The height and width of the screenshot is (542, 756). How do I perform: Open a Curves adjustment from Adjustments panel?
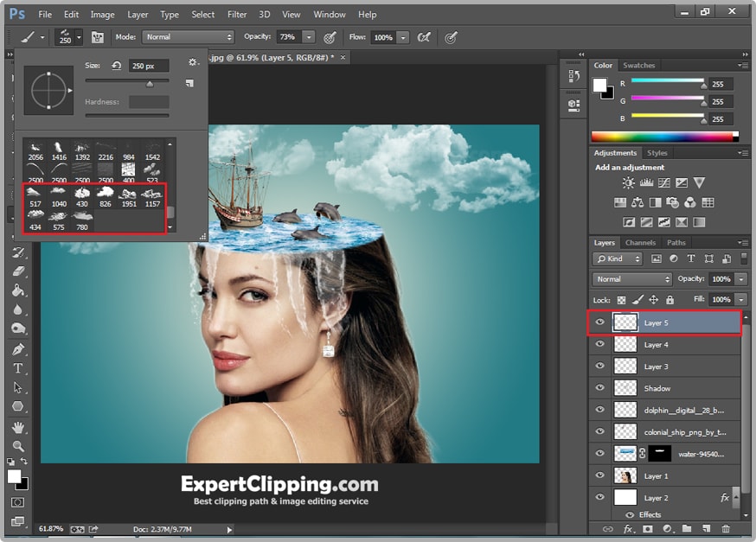[664, 183]
